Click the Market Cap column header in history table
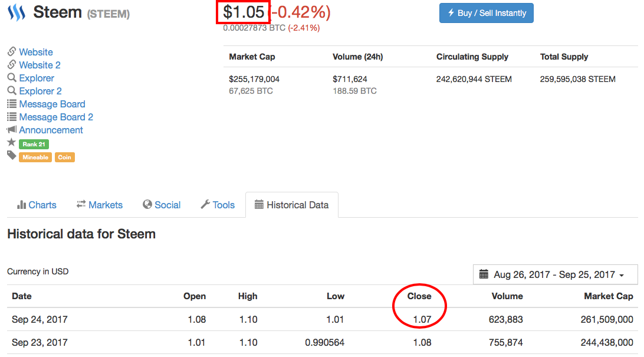Image resolution: width=644 pixels, height=357 pixels. click(609, 296)
